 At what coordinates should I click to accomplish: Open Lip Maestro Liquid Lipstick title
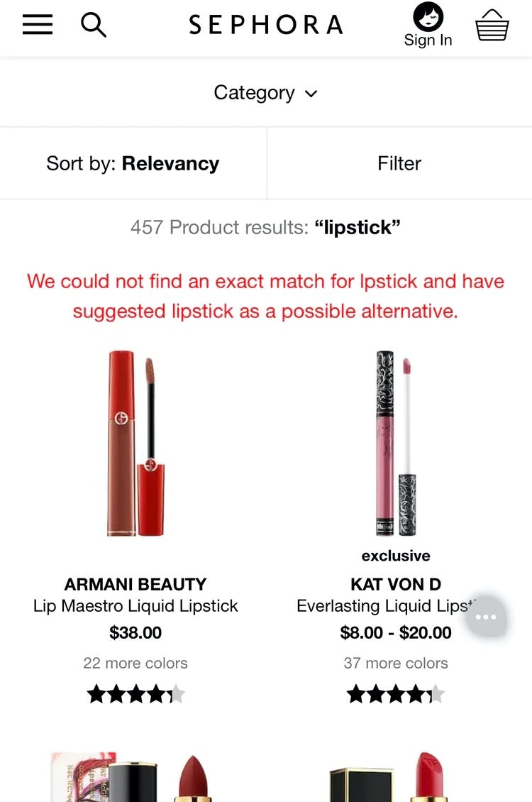(135, 606)
